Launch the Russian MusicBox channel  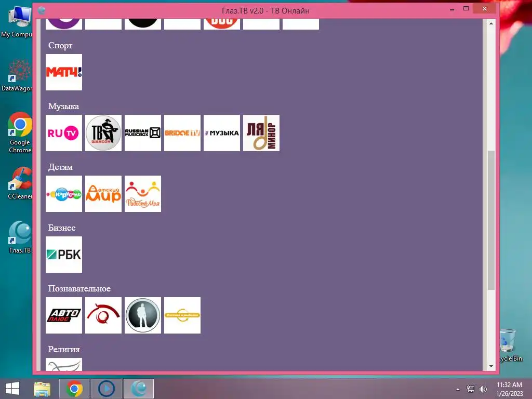[x=143, y=133]
